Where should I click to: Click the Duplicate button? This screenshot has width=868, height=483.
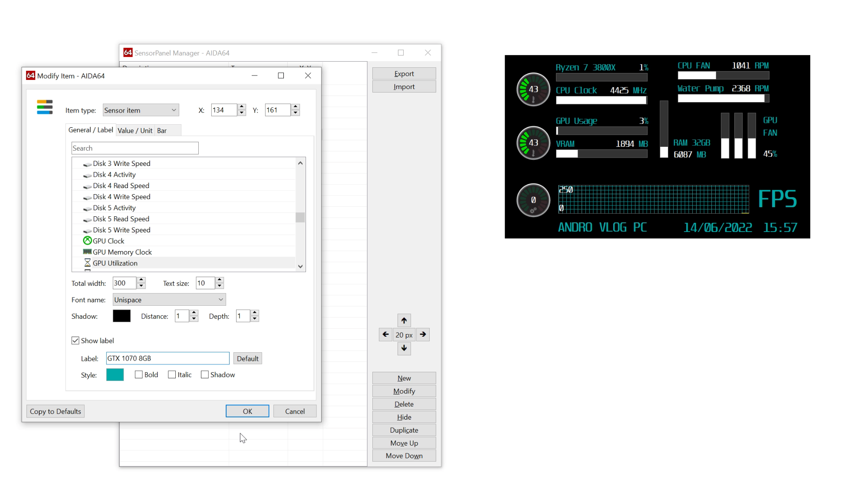(404, 430)
